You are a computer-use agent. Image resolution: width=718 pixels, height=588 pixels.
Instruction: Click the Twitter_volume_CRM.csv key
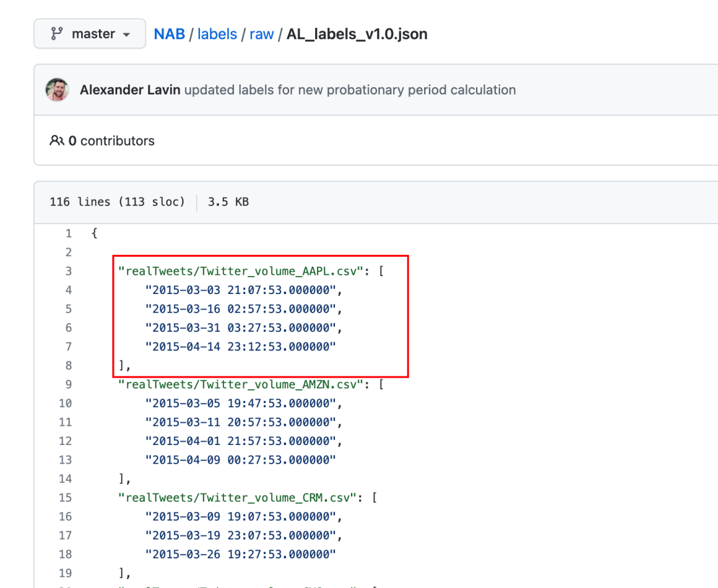[x=237, y=498]
